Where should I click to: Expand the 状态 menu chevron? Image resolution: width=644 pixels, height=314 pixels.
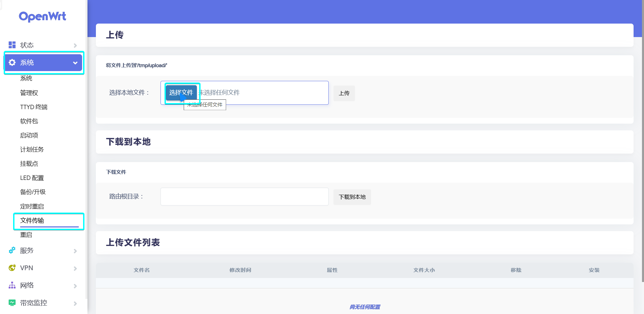[75, 45]
